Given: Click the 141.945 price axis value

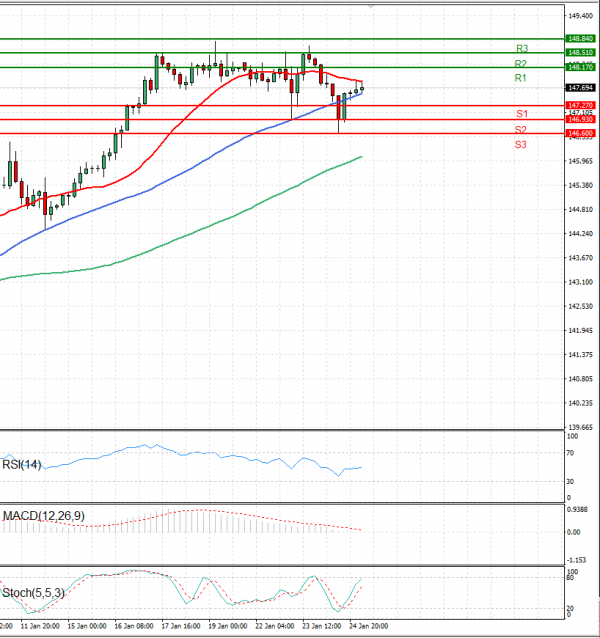Looking at the screenshot, I should (x=580, y=330).
